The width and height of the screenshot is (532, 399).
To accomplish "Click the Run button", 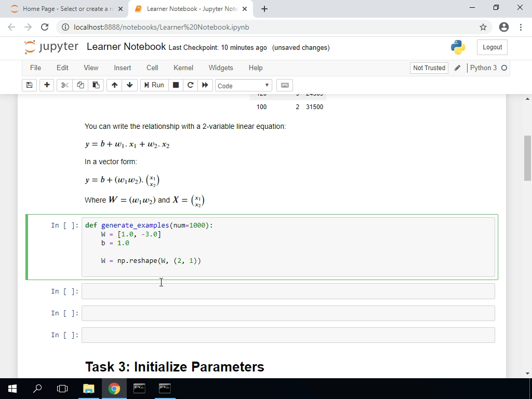I will click(x=154, y=85).
